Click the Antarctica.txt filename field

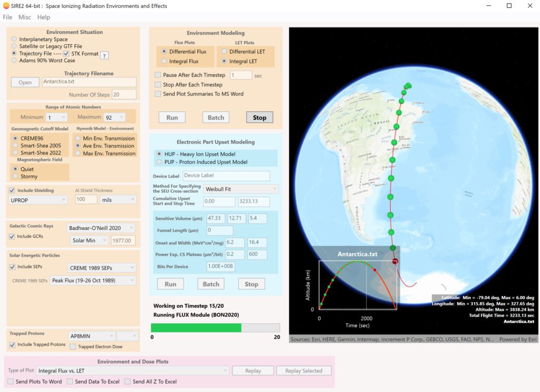89,82
